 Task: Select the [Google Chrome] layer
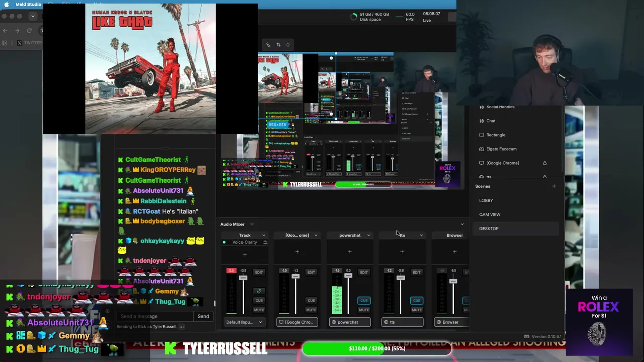[515, 163]
